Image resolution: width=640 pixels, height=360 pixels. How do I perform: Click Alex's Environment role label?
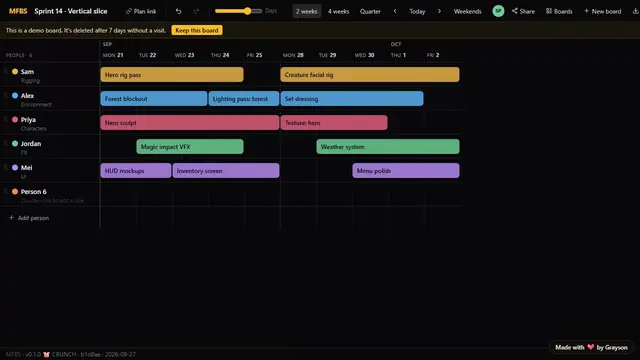point(36,104)
